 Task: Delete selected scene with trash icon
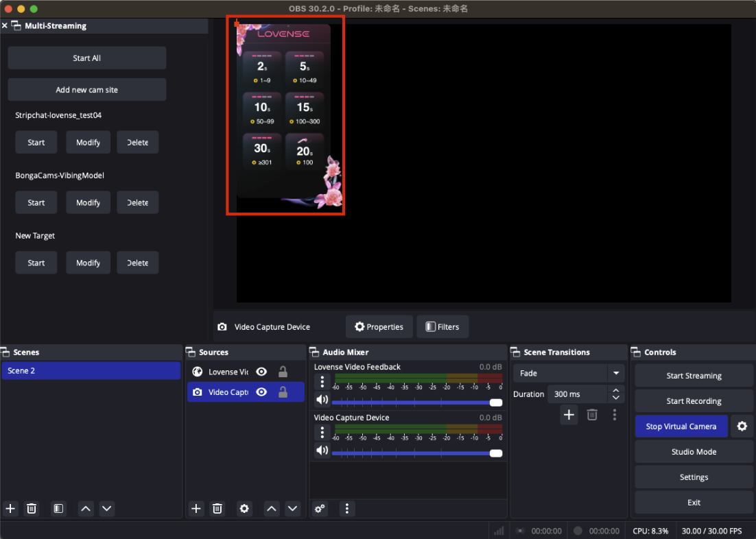[x=32, y=508]
